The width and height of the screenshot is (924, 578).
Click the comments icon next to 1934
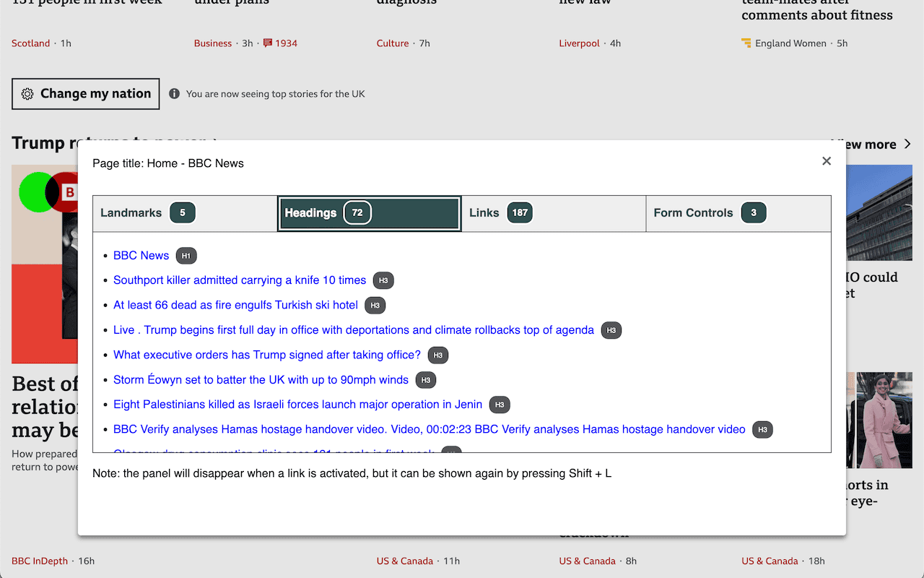[267, 43]
